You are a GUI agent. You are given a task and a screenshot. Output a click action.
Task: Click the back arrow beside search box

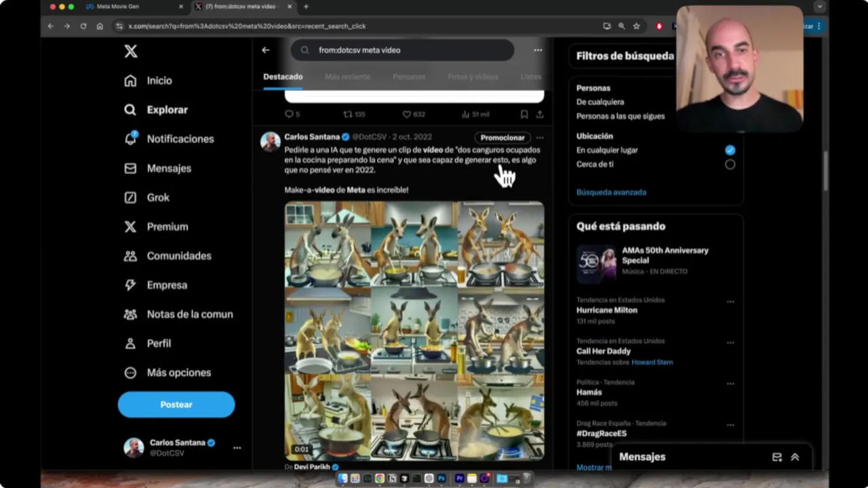pos(266,50)
